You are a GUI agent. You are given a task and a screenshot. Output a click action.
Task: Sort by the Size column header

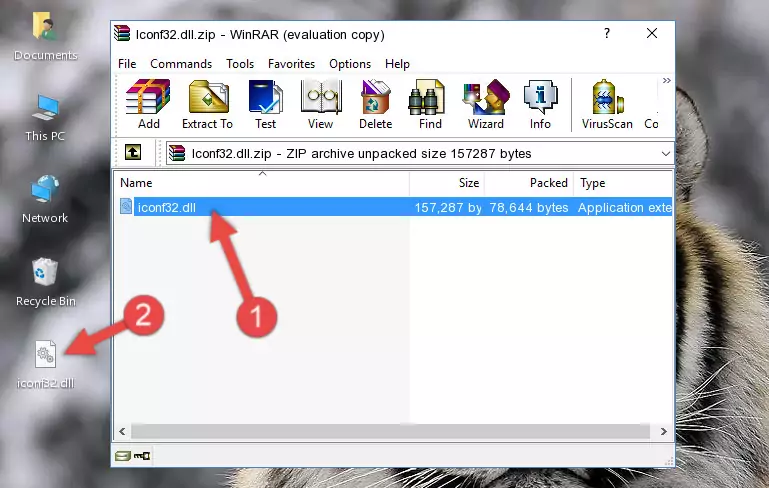447,183
